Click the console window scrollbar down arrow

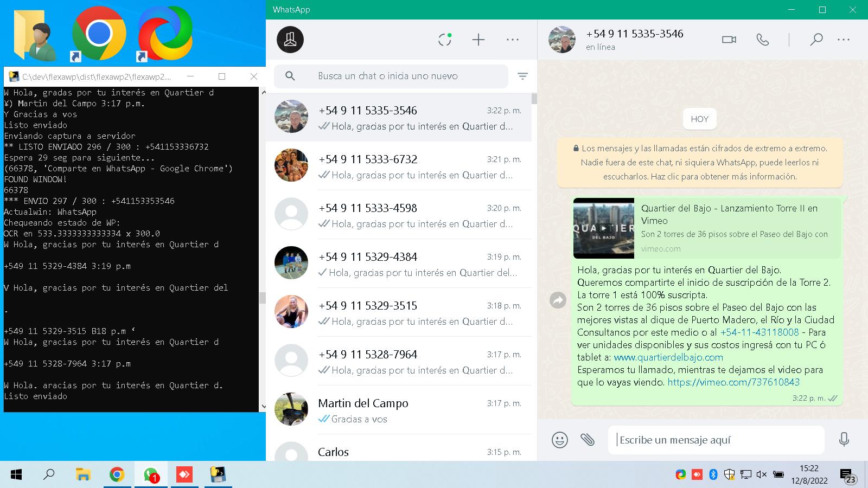[x=263, y=407]
